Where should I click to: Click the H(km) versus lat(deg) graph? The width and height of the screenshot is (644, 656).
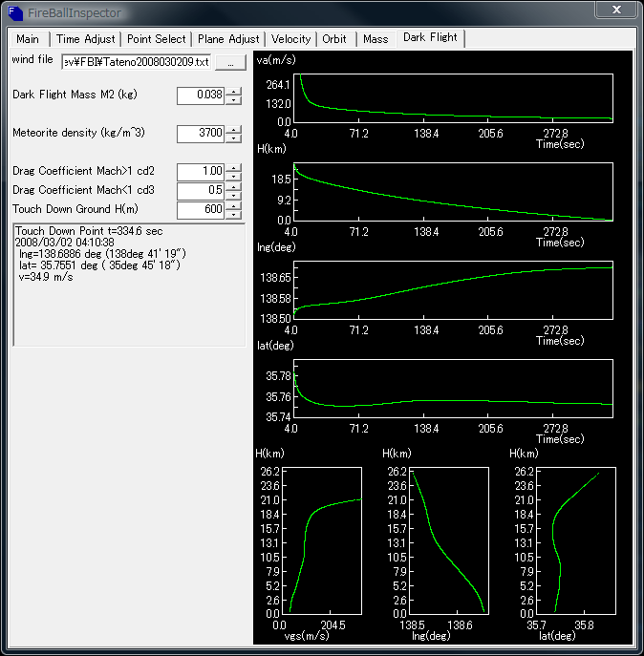576,541
